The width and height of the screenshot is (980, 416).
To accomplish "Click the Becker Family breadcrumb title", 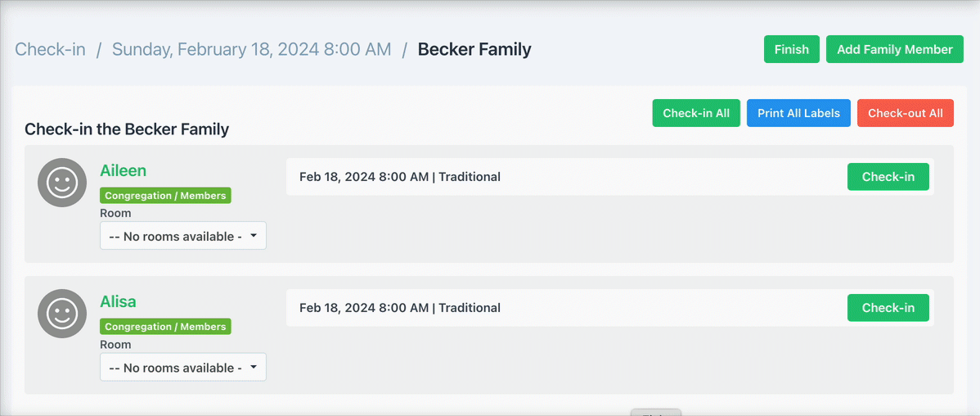I will pos(474,49).
